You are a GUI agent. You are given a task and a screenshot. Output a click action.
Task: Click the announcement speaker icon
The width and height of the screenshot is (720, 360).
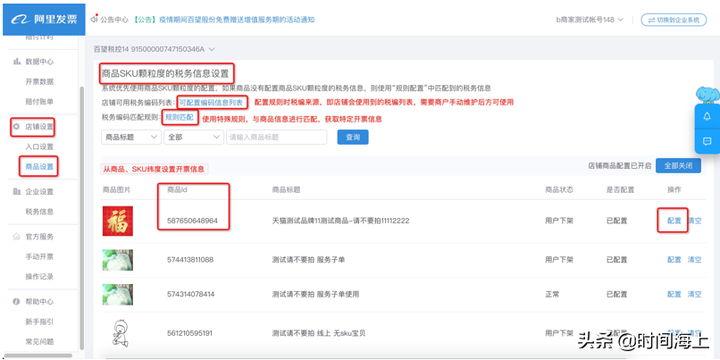point(95,19)
